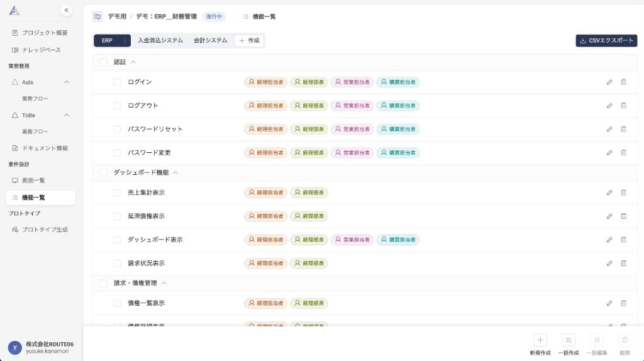Collapse the AsIs sidebar section chevron
This screenshot has height=361, width=644.
coord(67,82)
